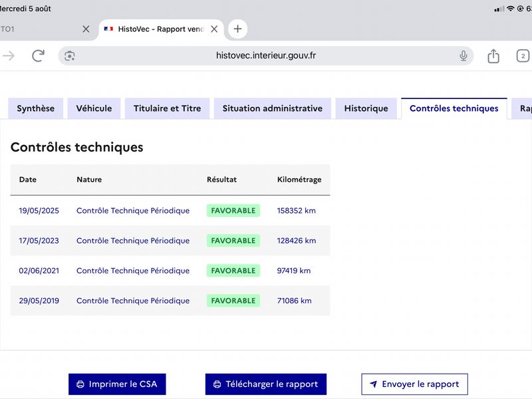Select the date 02/06/2021
532x399 pixels.
coord(39,271)
